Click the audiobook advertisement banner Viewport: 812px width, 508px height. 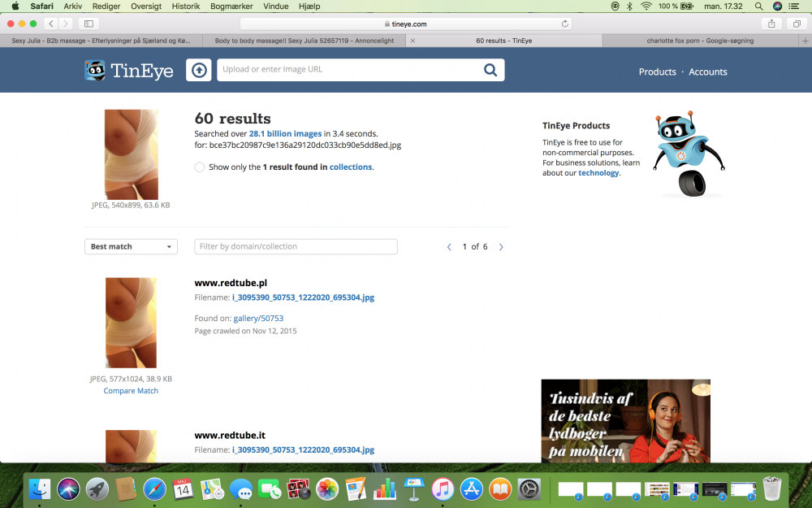point(625,421)
